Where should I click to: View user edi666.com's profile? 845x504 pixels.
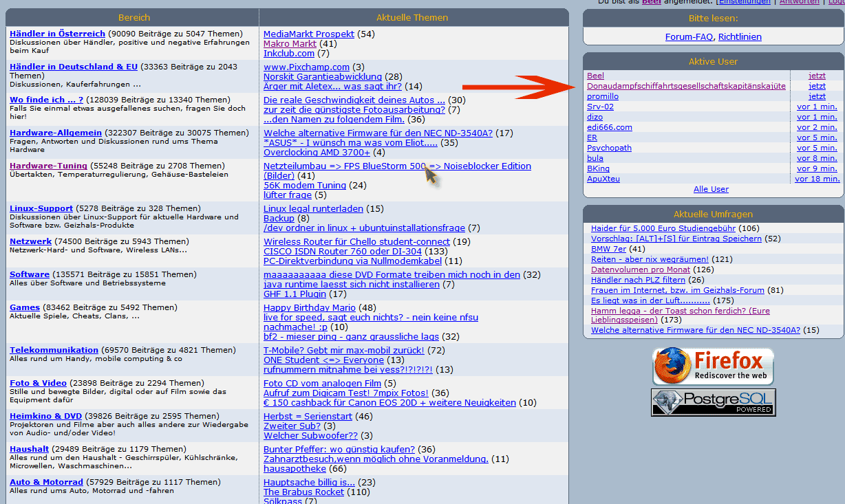pos(609,127)
